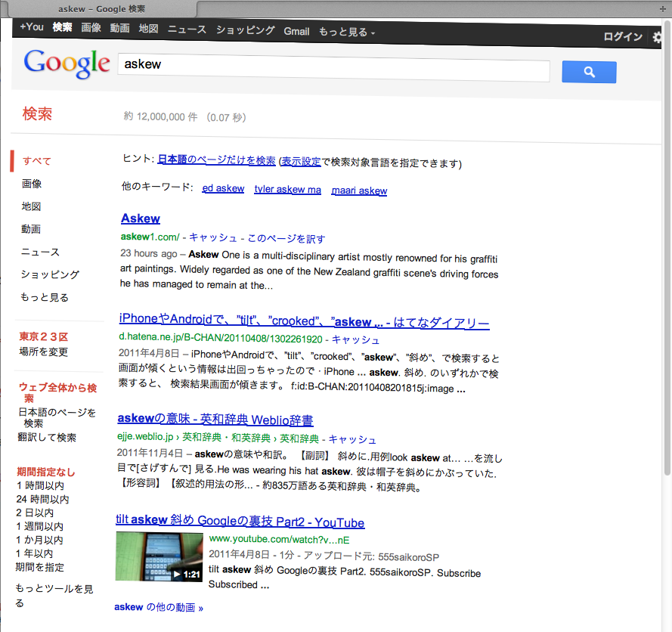Image resolution: width=672 pixels, height=632 pixels.
Task: Open a new tab with plus icon
Action: click(663, 9)
